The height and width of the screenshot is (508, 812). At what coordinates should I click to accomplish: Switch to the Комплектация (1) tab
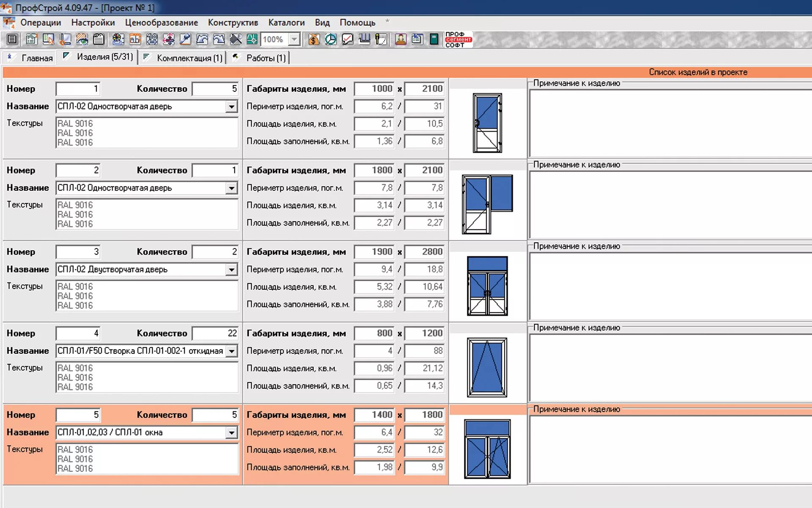[x=189, y=58]
